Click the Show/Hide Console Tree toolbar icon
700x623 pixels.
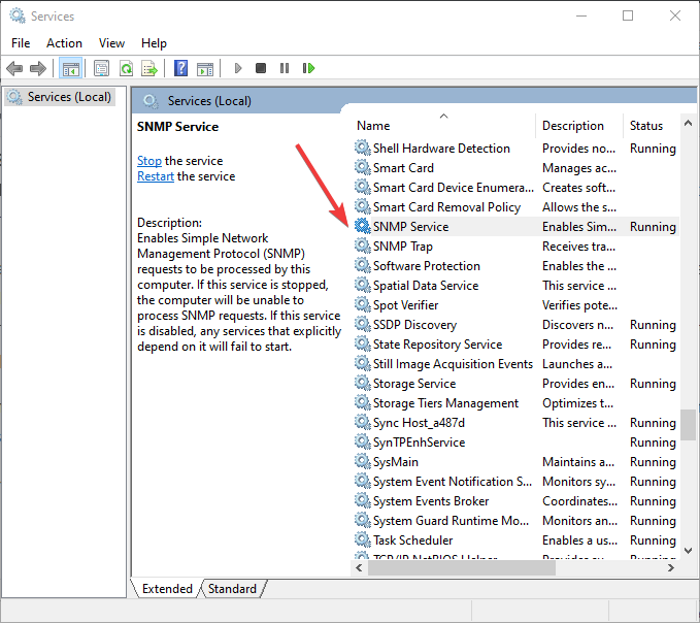[71, 68]
